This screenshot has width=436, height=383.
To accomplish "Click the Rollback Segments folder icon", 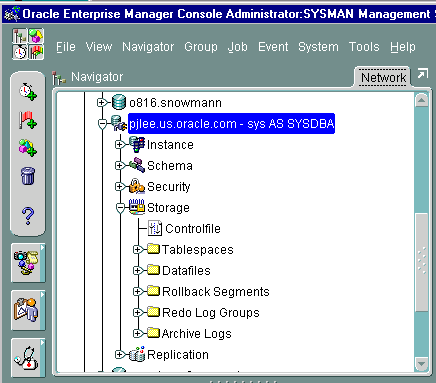I will coord(153,291).
